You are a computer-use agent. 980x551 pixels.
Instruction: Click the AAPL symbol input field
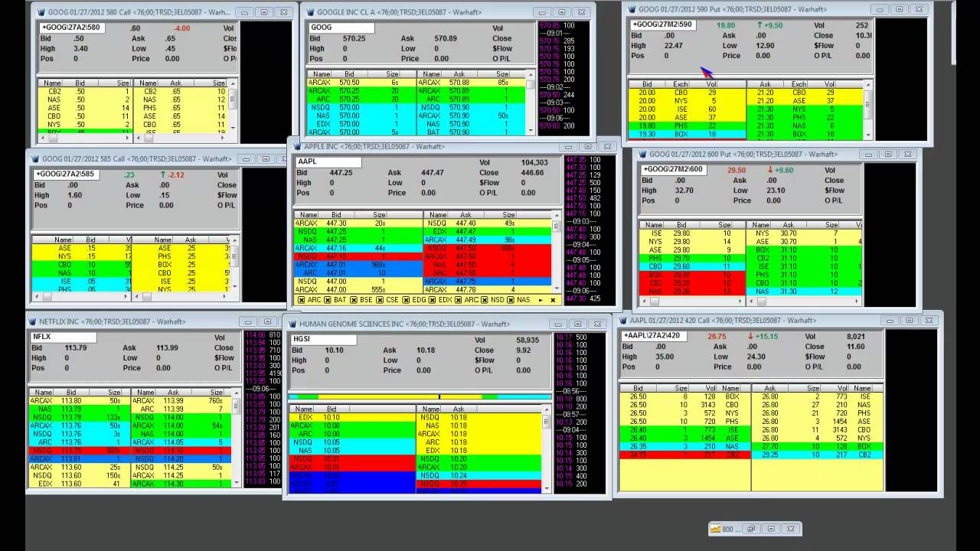(x=328, y=162)
